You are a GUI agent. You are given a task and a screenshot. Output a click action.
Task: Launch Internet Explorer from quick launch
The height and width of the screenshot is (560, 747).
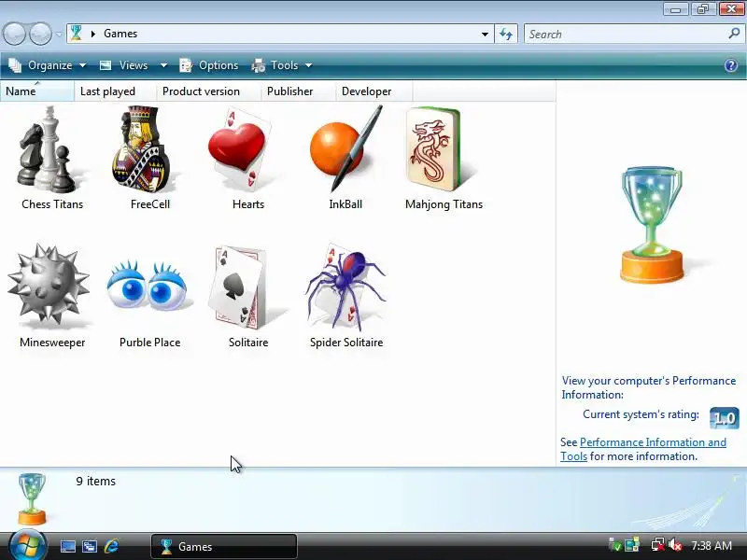[111, 546]
